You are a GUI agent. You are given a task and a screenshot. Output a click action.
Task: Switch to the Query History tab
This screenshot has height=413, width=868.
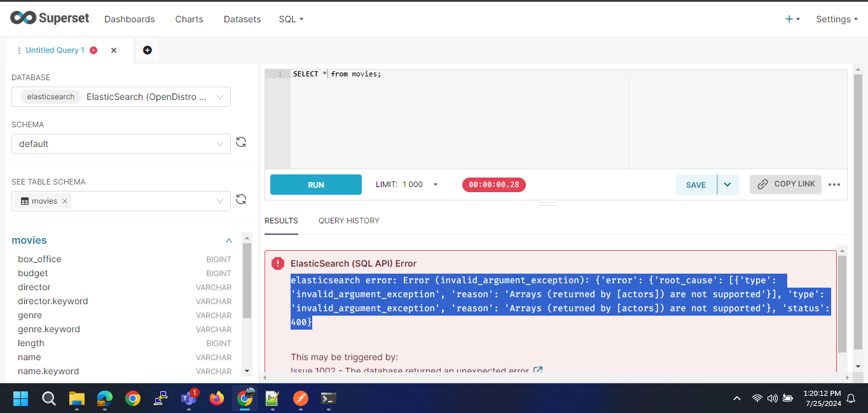(349, 221)
